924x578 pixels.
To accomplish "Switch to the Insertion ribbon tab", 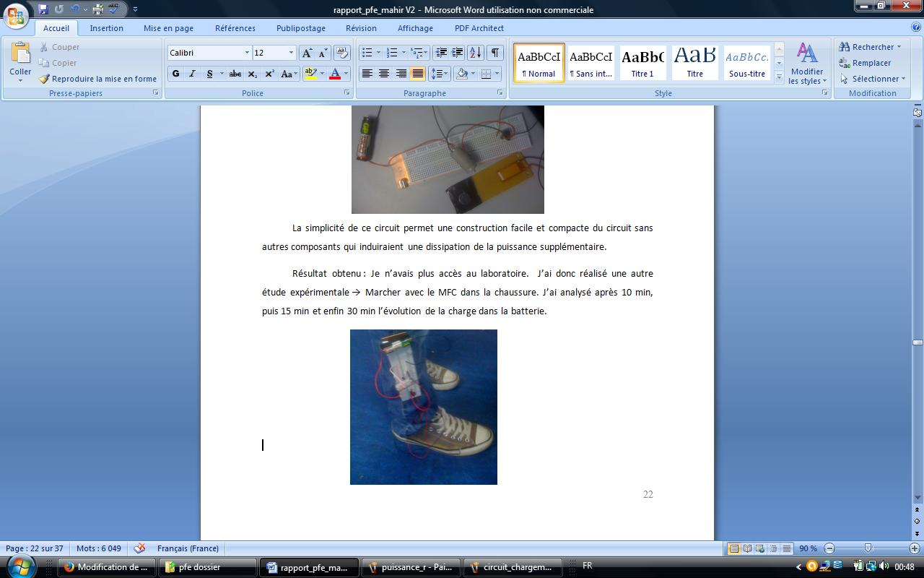I will [x=106, y=28].
